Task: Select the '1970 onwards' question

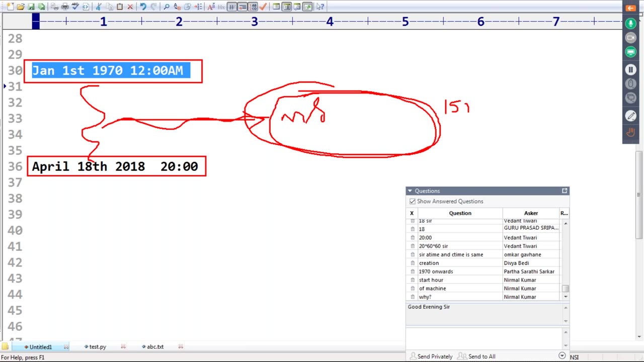Action: [x=436, y=271]
